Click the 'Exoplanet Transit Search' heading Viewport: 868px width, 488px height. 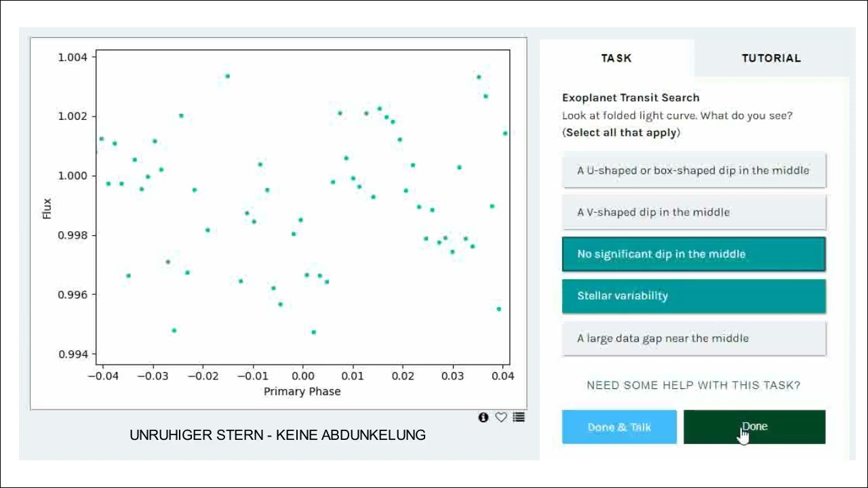pos(631,98)
